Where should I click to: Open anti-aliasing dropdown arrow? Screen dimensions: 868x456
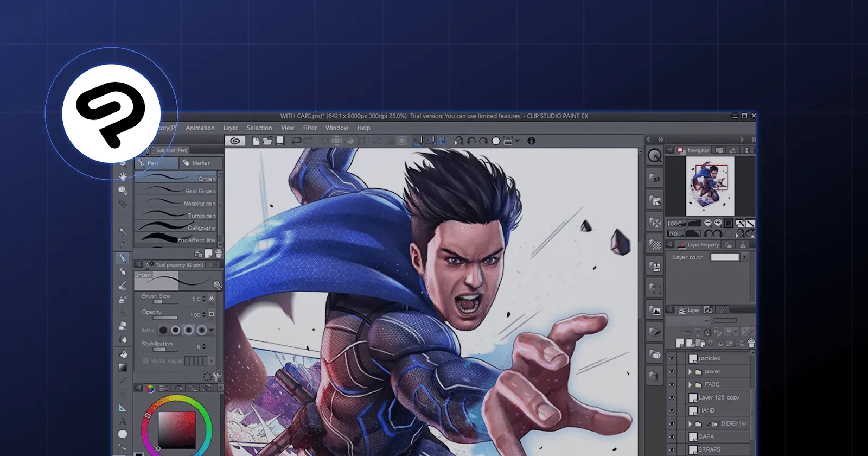tap(212, 330)
